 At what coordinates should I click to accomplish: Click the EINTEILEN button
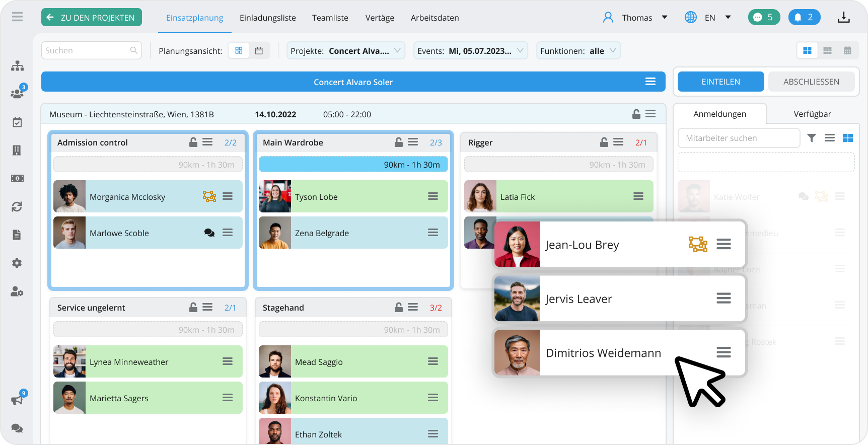point(720,82)
